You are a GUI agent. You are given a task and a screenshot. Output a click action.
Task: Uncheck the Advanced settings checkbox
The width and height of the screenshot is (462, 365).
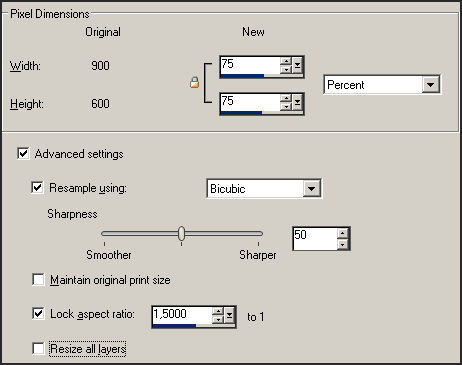click(x=23, y=154)
